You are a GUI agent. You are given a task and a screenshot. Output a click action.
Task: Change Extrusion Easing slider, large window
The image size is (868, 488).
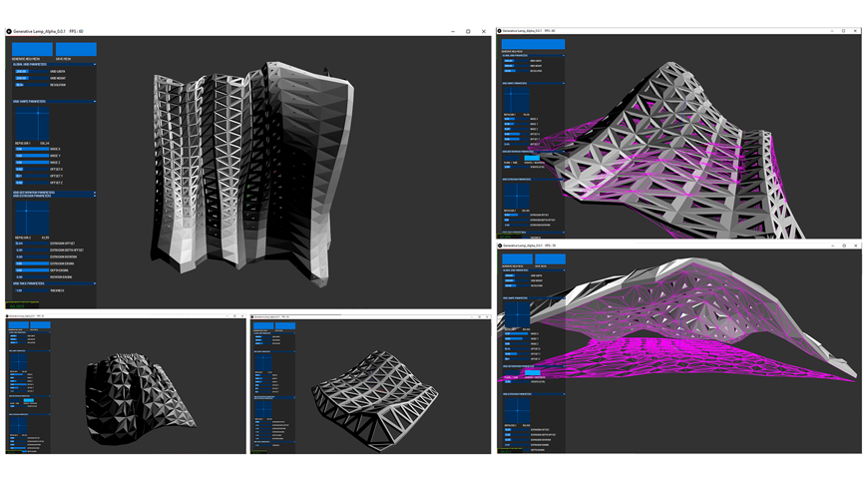click(x=32, y=263)
